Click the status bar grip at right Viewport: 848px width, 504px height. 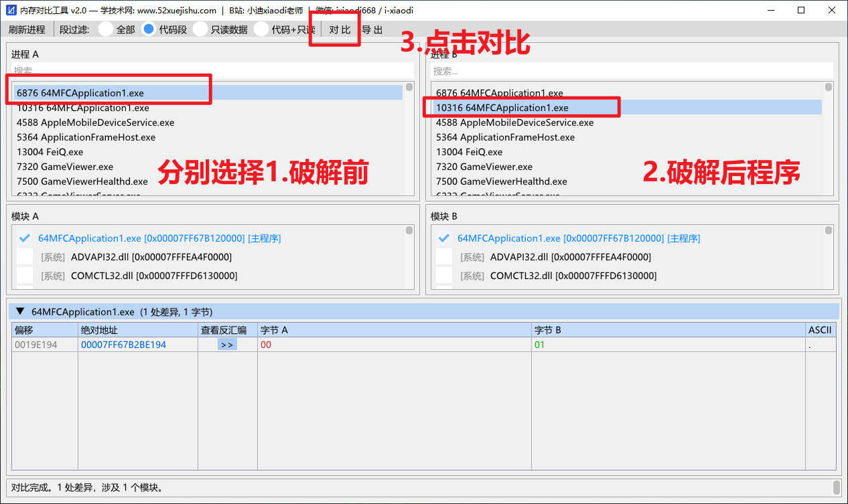837,487
